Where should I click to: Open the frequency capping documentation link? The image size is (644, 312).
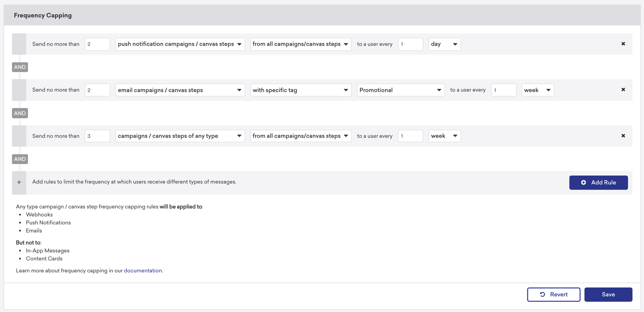(143, 270)
